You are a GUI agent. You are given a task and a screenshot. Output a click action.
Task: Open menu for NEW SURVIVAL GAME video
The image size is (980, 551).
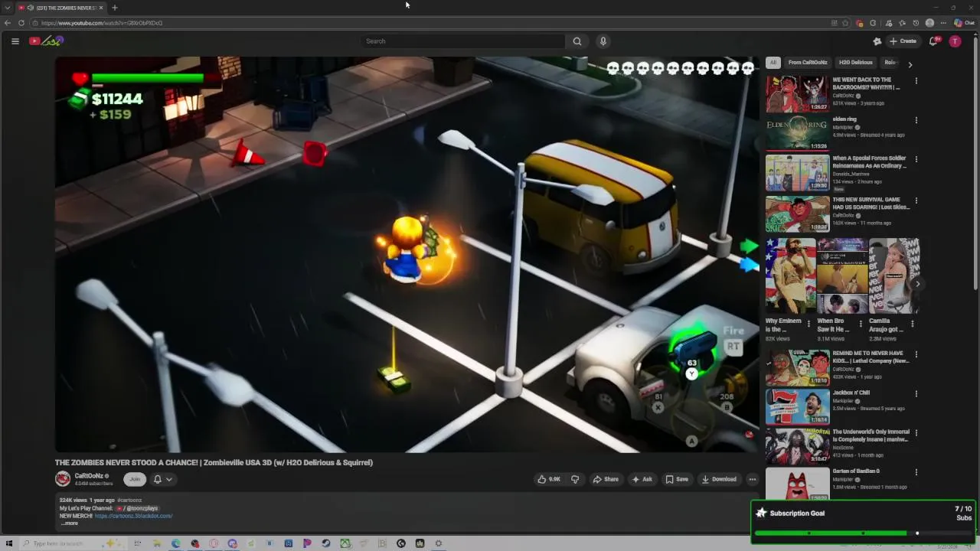(x=916, y=201)
